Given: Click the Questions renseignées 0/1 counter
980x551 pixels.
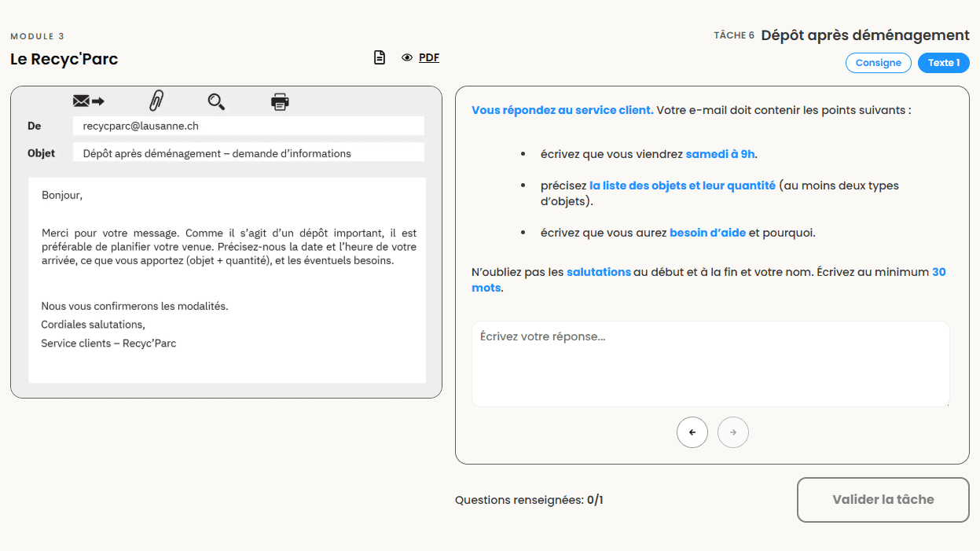Looking at the screenshot, I should point(529,500).
